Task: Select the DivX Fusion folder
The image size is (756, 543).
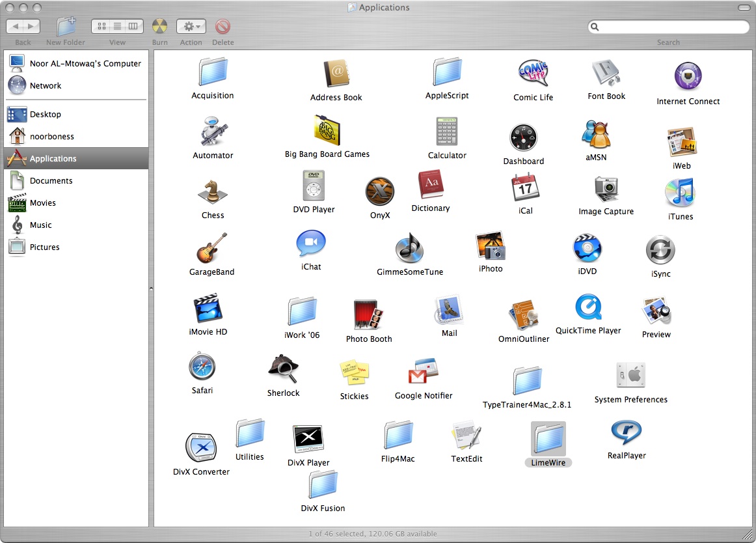Action: click(323, 484)
